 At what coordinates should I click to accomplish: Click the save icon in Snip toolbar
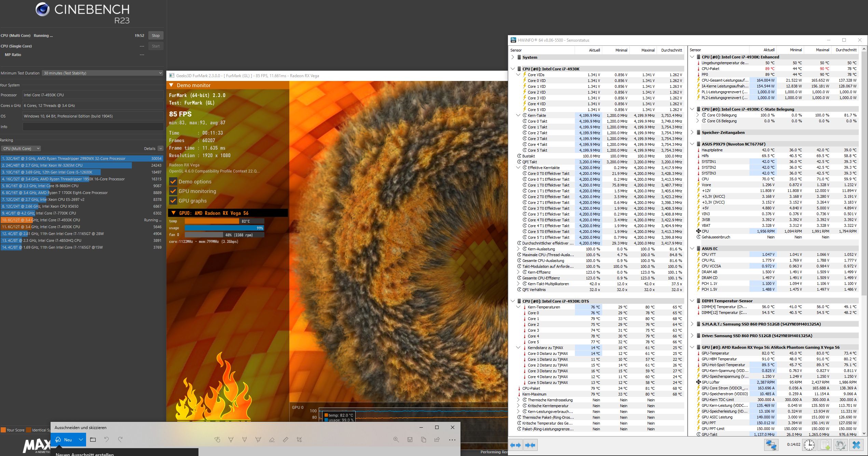(410, 440)
